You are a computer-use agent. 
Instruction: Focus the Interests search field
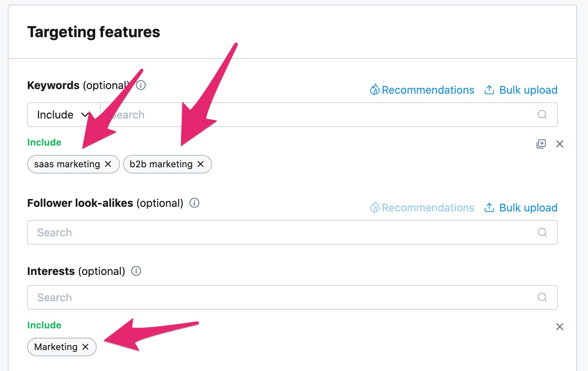point(292,297)
